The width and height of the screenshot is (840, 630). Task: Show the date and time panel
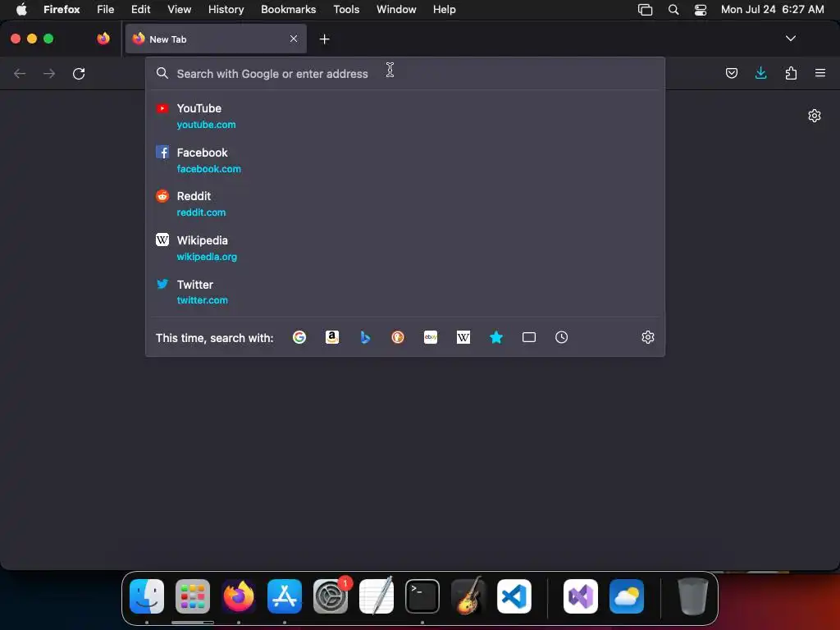click(772, 9)
